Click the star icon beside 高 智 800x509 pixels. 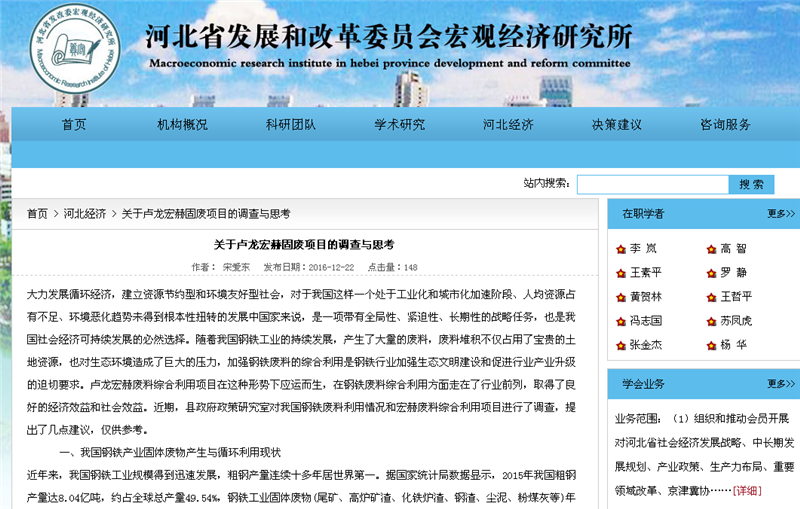[712, 249]
